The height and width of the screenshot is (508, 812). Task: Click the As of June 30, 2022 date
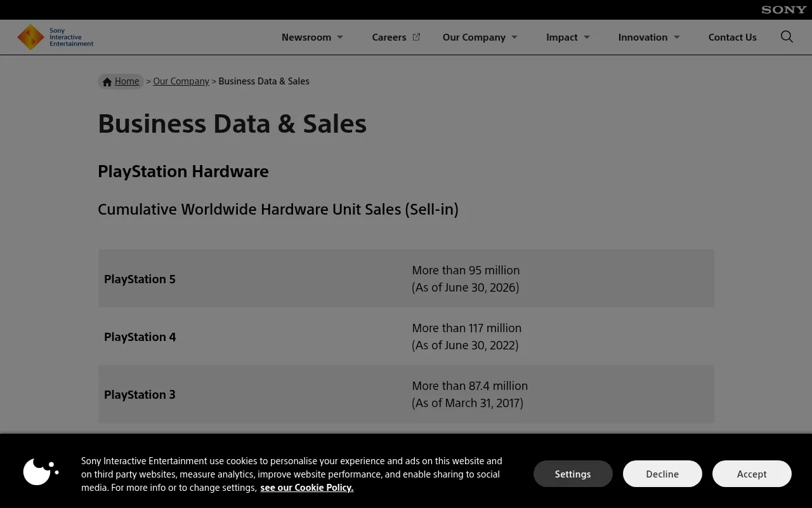point(465,345)
